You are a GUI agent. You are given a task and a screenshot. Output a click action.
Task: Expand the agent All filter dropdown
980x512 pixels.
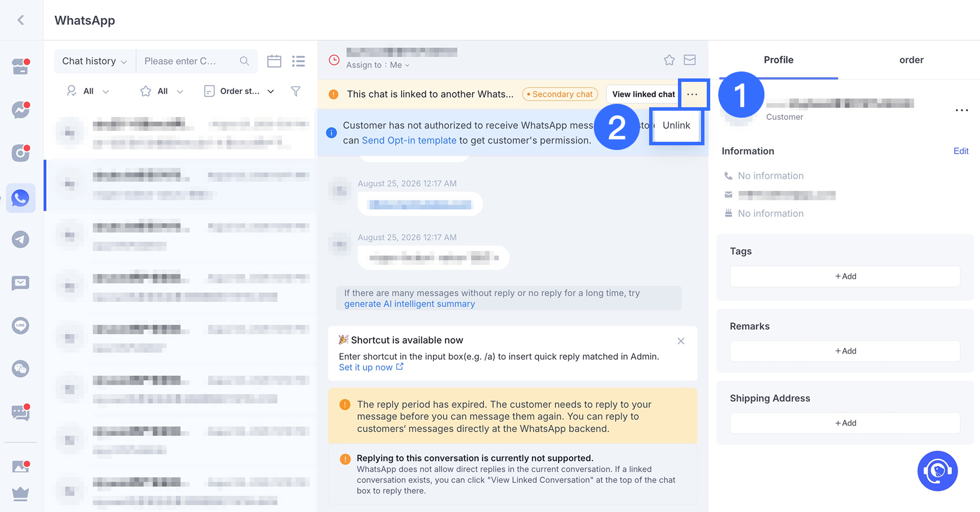pos(88,91)
